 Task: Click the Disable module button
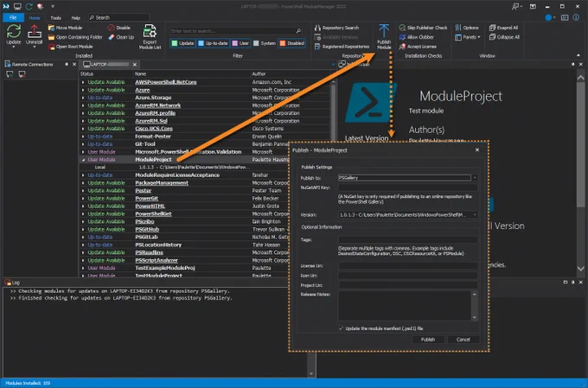[119, 28]
